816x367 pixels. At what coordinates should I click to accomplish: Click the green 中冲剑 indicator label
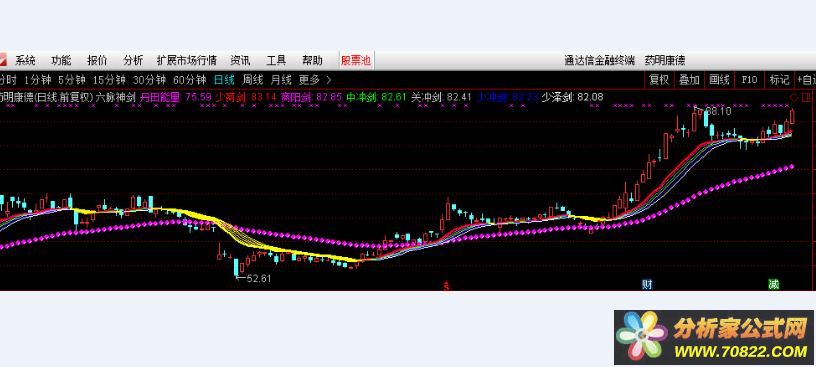pyautogui.click(x=362, y=97)
